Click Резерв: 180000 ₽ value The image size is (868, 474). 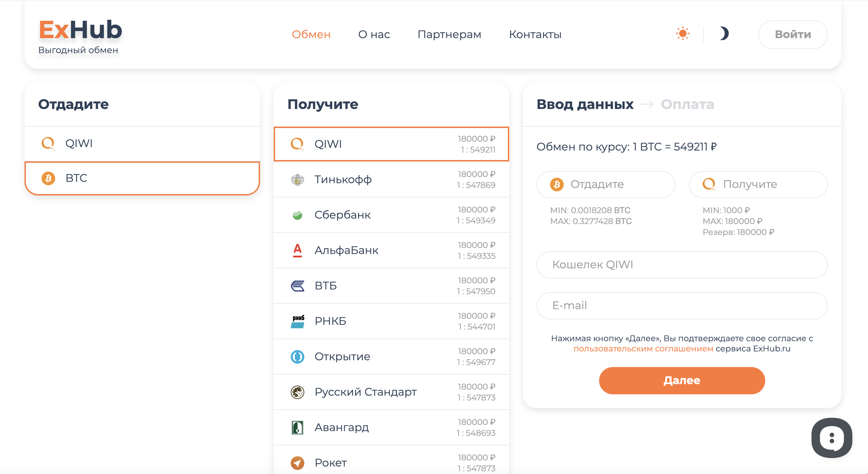[738, 232]
